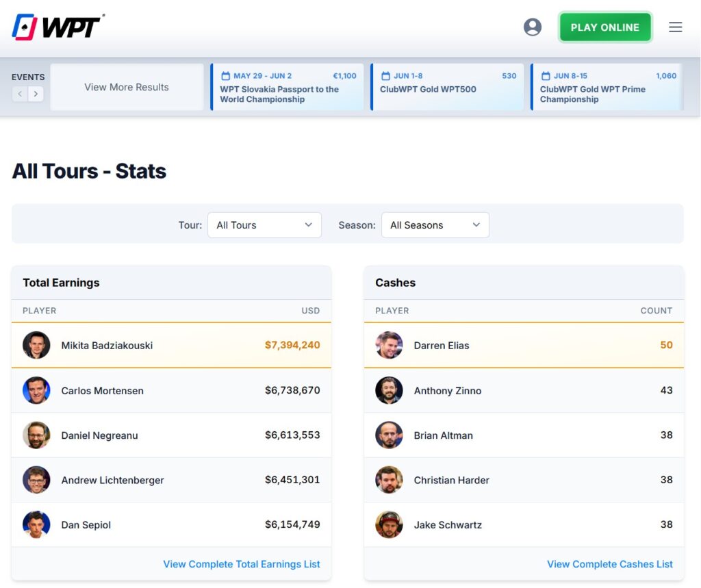701x588 pixels.
Task: Click Brian Altman's profile photo
Action: click(x=389, y=435)
